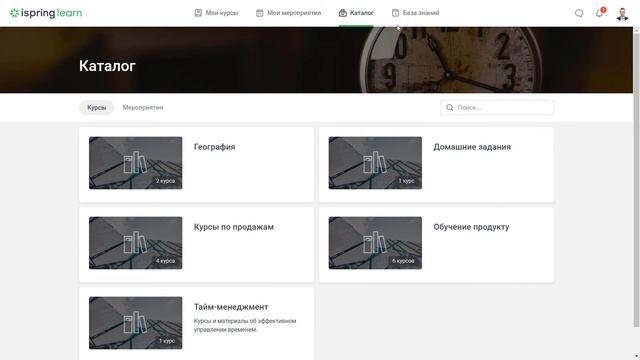Click the Тайм-менеджмент description text
Screen dimensions: 640x360
tap(245, 325)
